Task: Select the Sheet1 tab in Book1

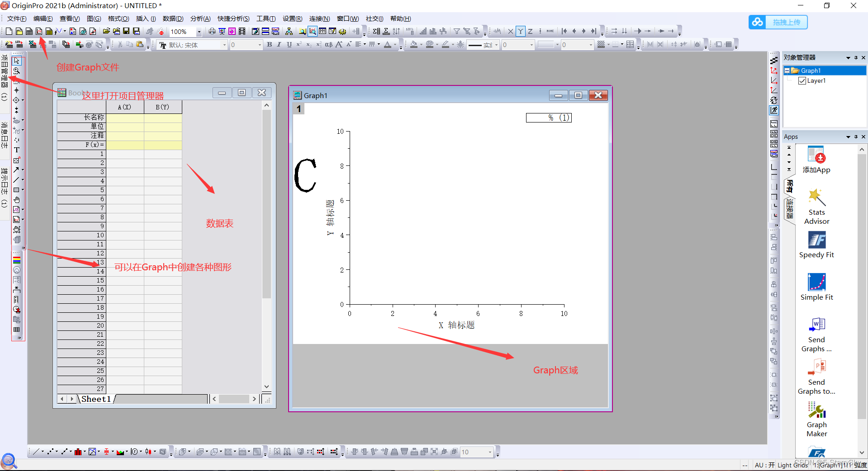Action: pos(96,399)
